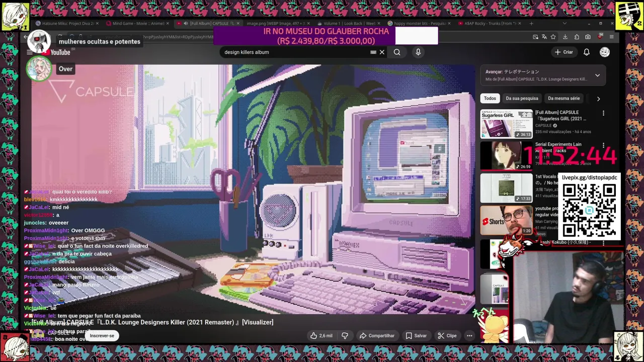Open the YouTube account avatar menu
Screen dimensions: 644x362
click(x=605, y=52)
